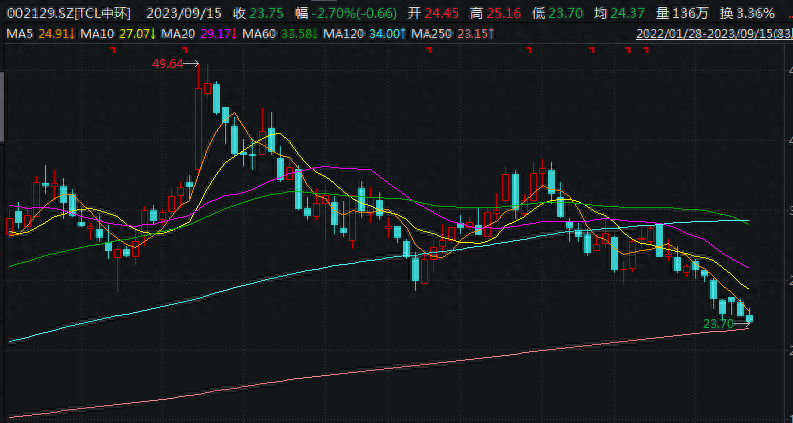Click the last cyan candlestick near 23.70

[x=750, y=318]
